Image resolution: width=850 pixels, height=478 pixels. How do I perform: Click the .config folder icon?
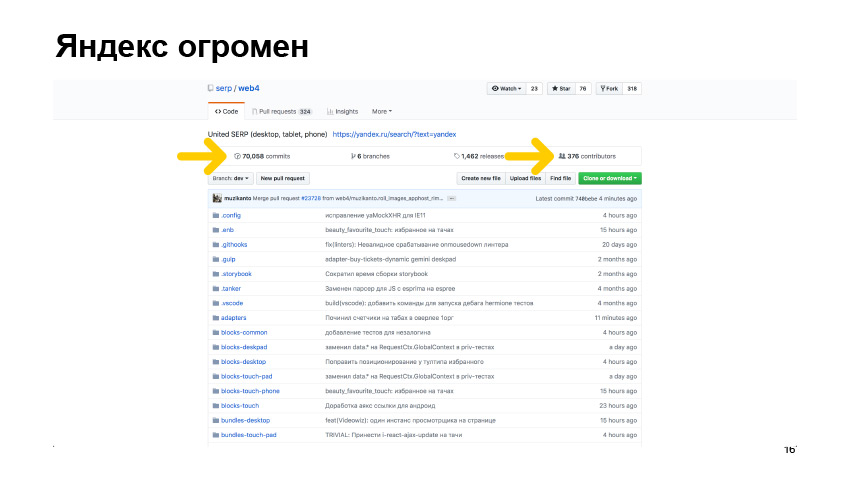(216, 215)
